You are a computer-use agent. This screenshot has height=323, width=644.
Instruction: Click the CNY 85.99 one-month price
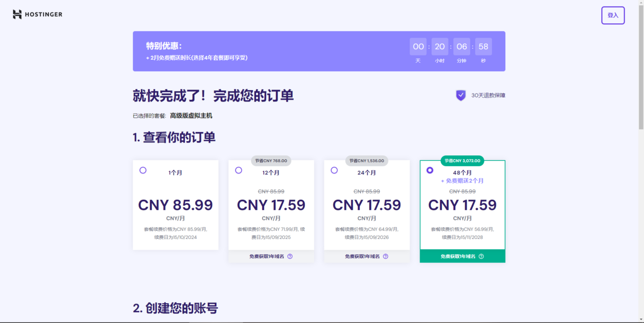[175, 205]
